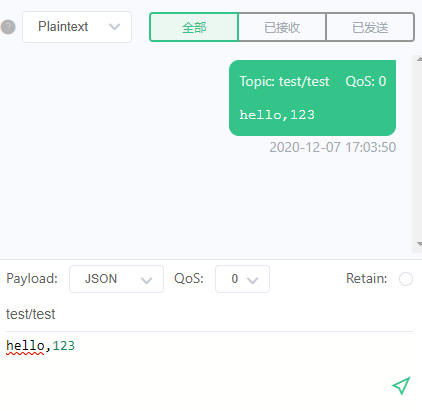Select the sent message bubble hello,123
Image resolution: width=422 pixels, height=411 pixels.
coord(312,98)
